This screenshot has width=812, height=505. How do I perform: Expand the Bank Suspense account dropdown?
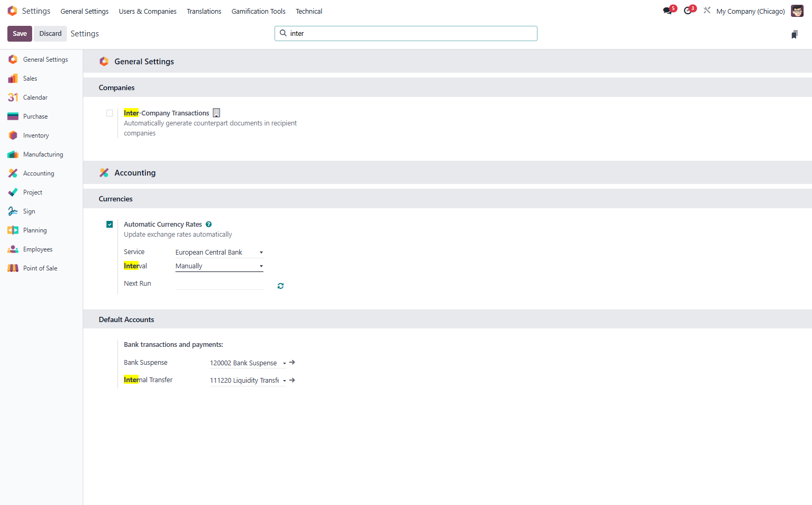(285, 363)
